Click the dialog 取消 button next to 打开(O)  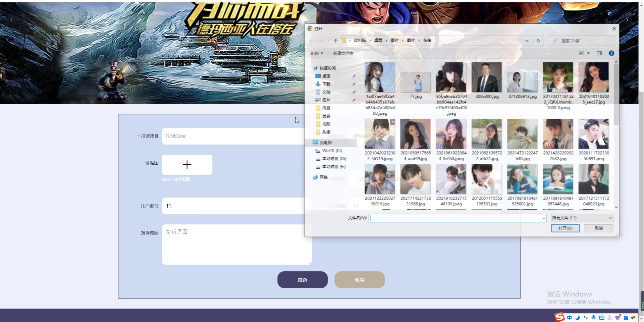599,228
